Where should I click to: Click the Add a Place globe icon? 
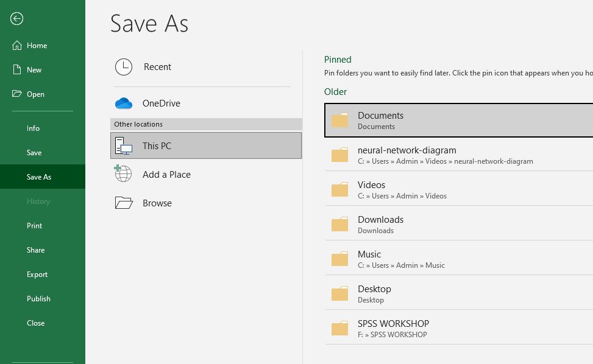pos(123,175)
